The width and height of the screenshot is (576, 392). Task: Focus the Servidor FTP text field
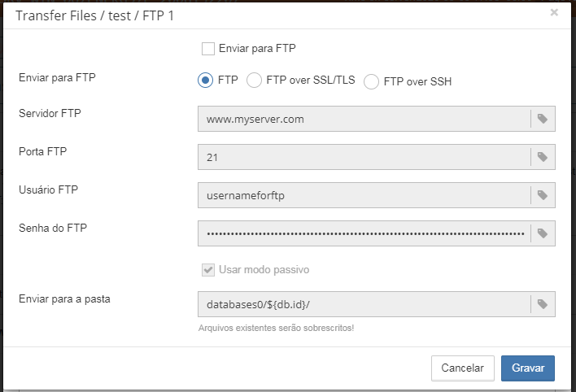point(364,119)
